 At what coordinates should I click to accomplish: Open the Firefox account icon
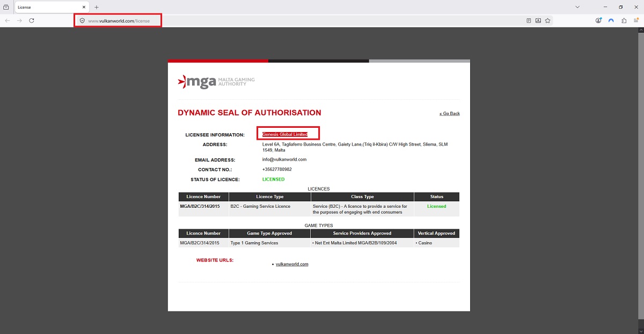click(598, 20)
